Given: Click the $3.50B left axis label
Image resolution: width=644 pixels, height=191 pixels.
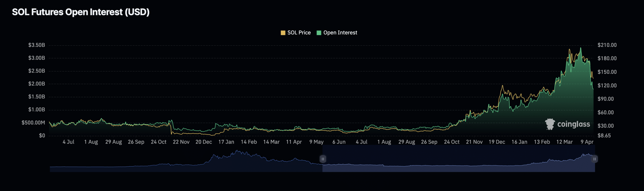Looking at the screenshot, I should 37,45.
